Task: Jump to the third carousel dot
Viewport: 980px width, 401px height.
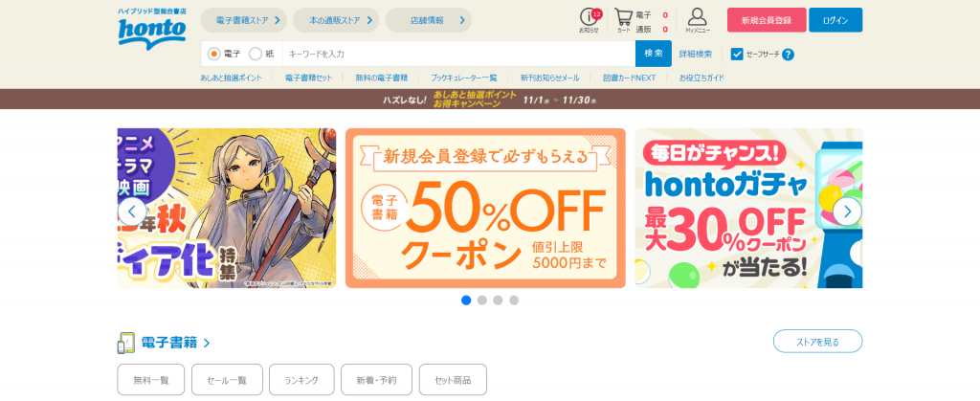Action: click(x=498, y=301)
